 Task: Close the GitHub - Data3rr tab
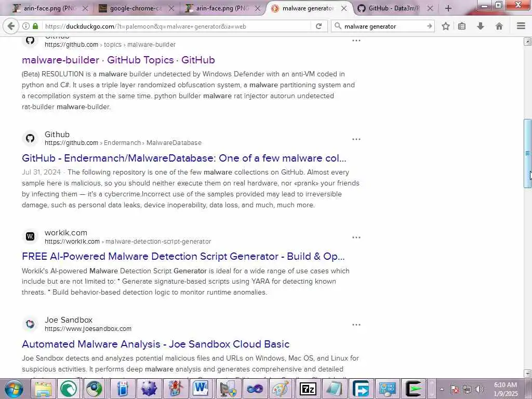pyautogui.click(x=430, y=8)
